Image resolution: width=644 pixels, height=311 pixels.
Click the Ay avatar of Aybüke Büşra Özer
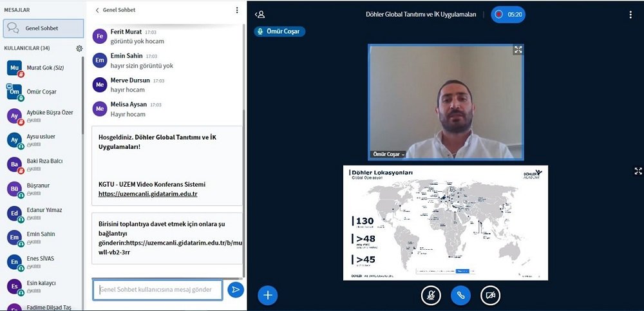coord(14,116)
